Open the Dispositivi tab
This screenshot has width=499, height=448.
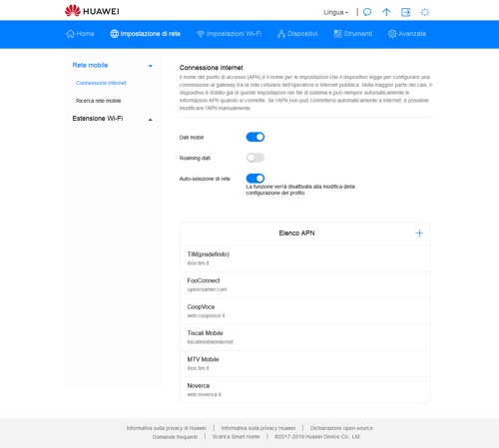(297, 34)
